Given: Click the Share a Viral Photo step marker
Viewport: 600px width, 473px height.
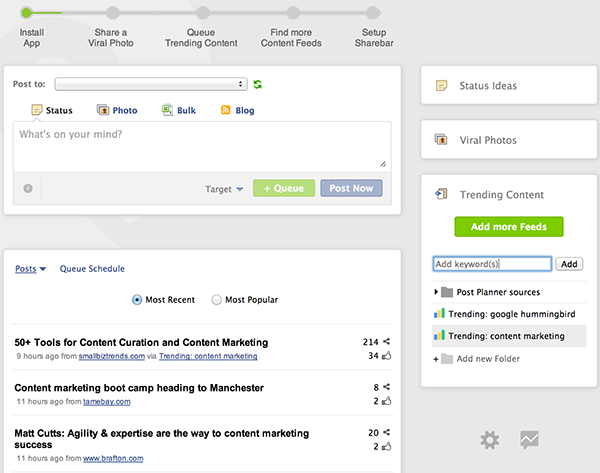Looking at the screenshot, I should click(x=113, y=13).
